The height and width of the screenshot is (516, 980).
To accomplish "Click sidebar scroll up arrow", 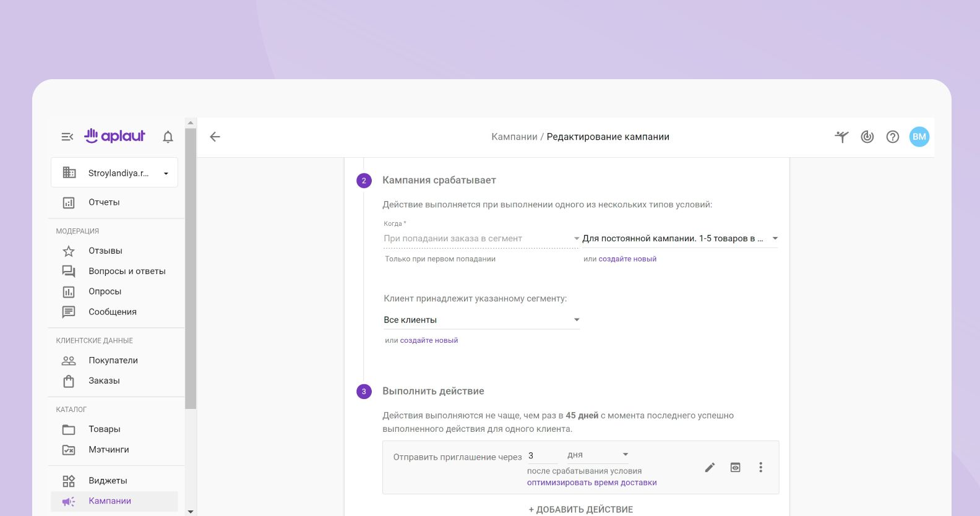I will (191, 123).
